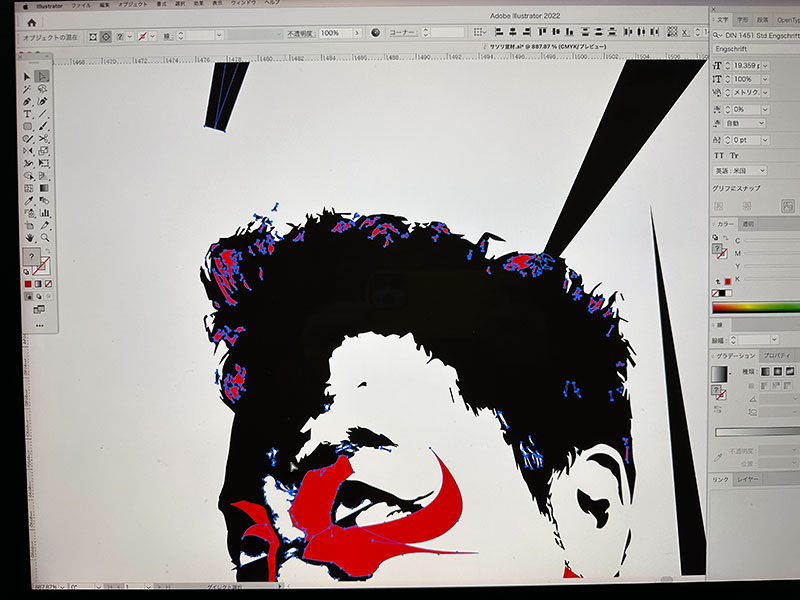Set color mode button below toolbar swatches

click(28, 284)
